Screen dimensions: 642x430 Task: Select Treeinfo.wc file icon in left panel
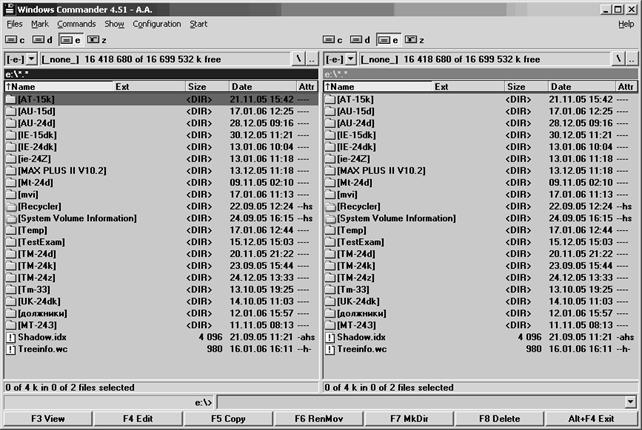click(x=11, y=349)
